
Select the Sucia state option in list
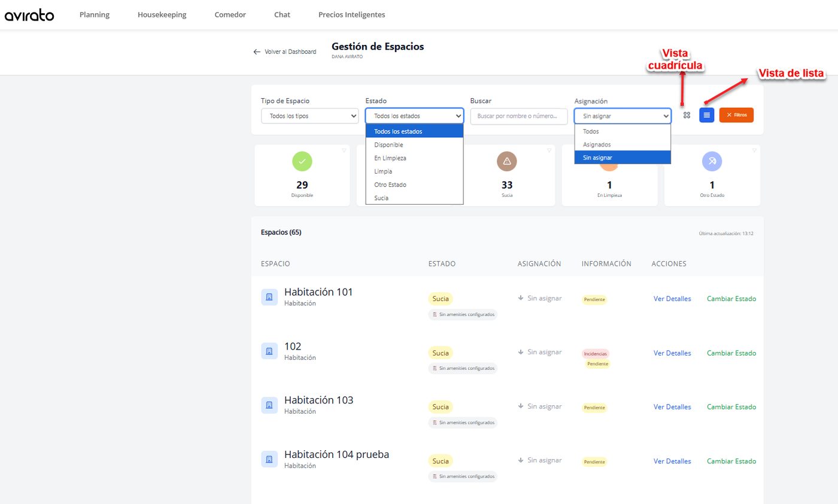[x=414, y=198]
